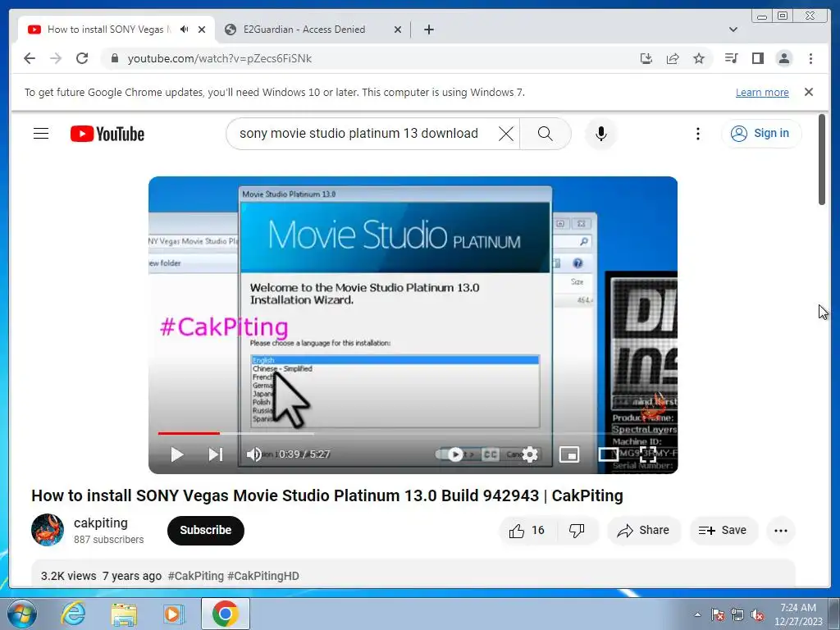Open more actions ellipsis under video
The height and width of the screenshot is (630, 840).
coord(781,531)
